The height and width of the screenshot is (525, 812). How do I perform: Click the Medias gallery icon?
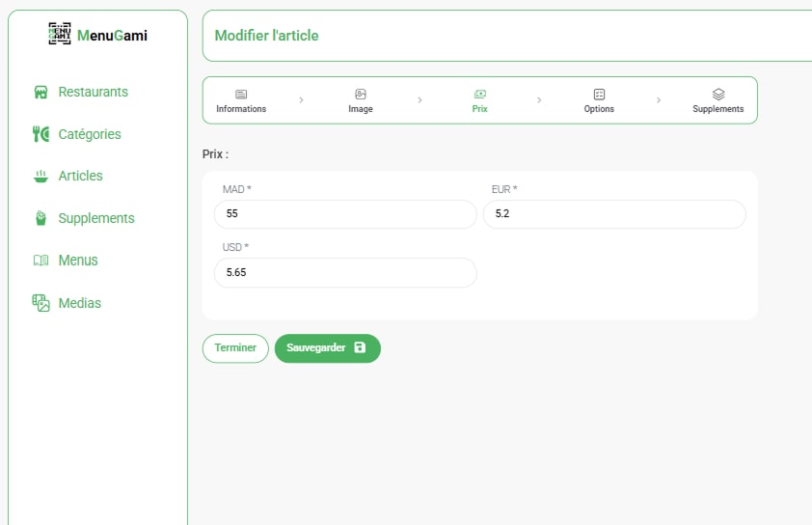tap(41, 303)
